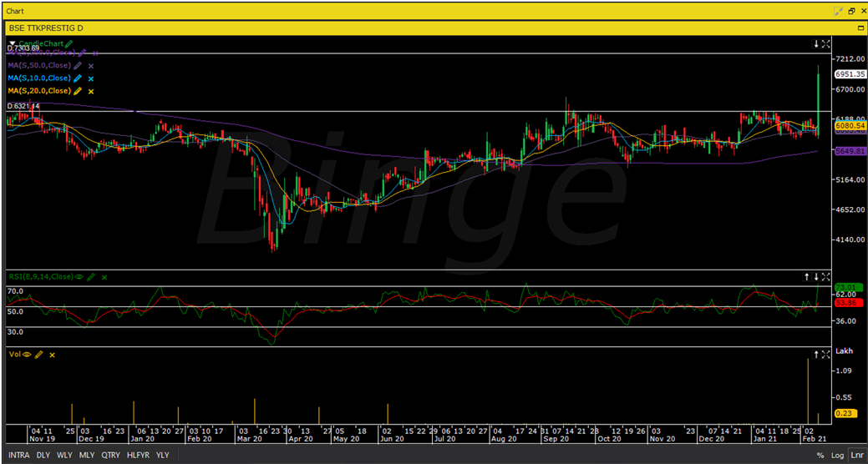Screen dimensions: 868x464
Task: Click the MA(S,10.0,Close) legend label
Action: click(39, 78)
